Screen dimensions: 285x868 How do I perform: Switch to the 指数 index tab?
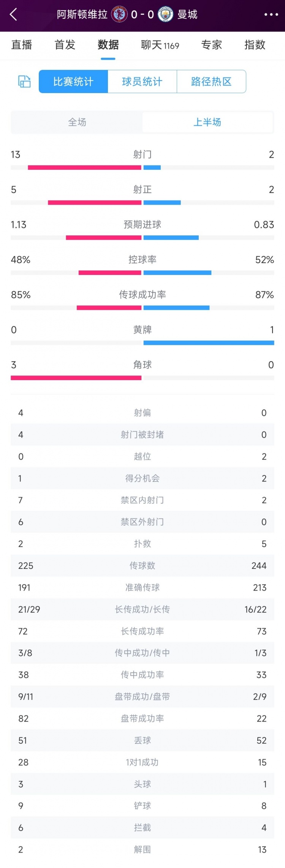(255, 45)
